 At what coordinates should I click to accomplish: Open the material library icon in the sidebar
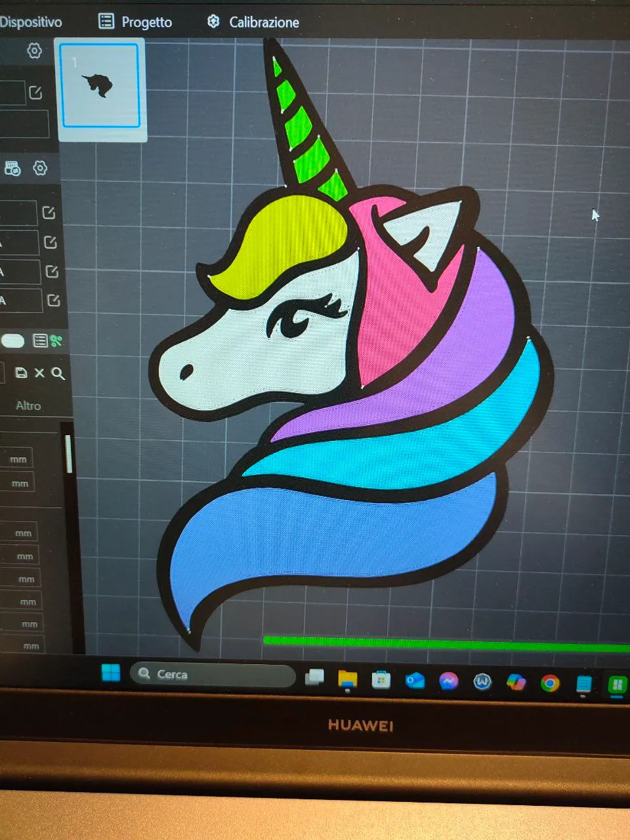coord(13,169)
